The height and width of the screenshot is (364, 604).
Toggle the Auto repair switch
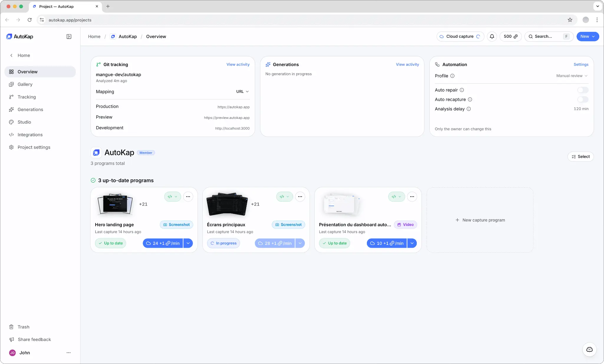pos(583,90)
